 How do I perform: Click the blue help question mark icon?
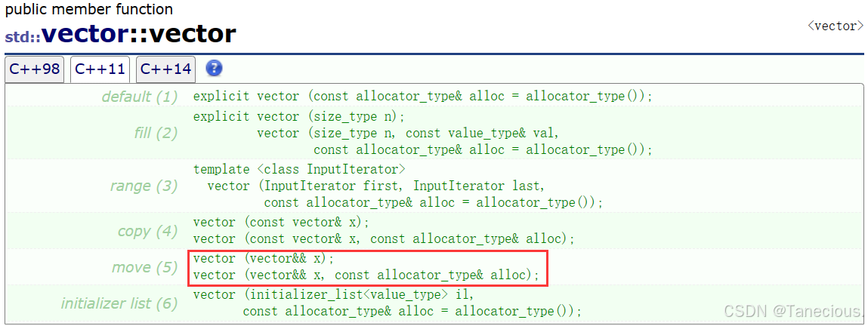215,69
